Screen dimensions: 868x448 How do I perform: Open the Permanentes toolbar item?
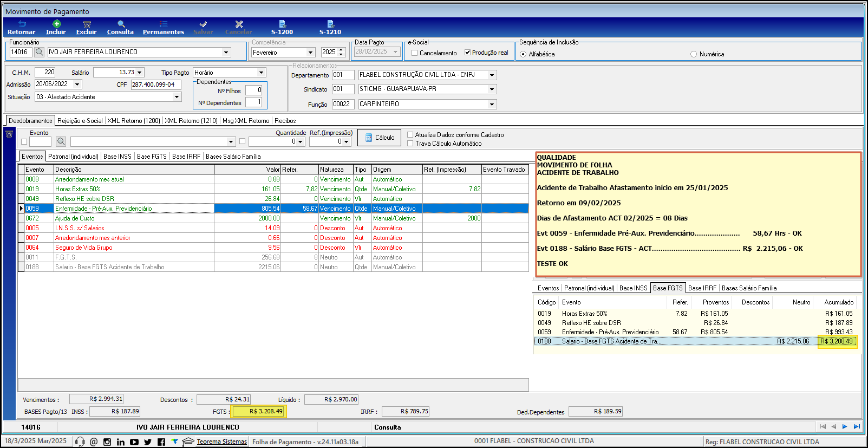(164, 24)
